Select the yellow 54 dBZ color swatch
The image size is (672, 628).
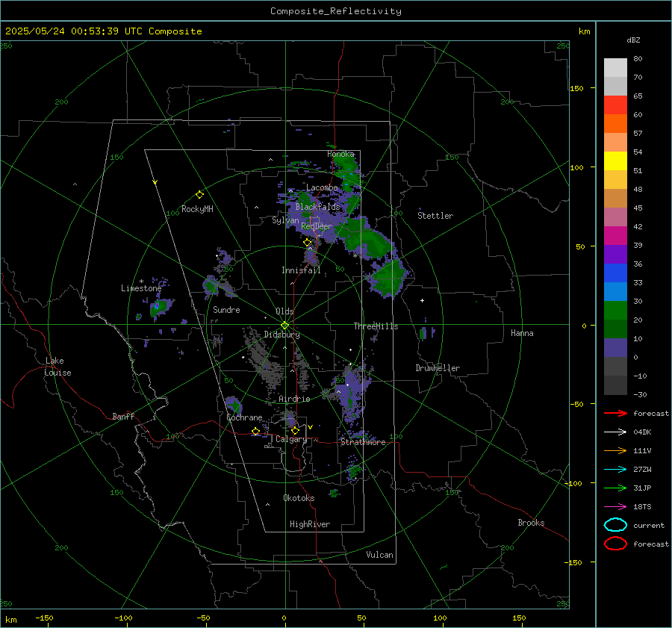(x=615, y=161)
